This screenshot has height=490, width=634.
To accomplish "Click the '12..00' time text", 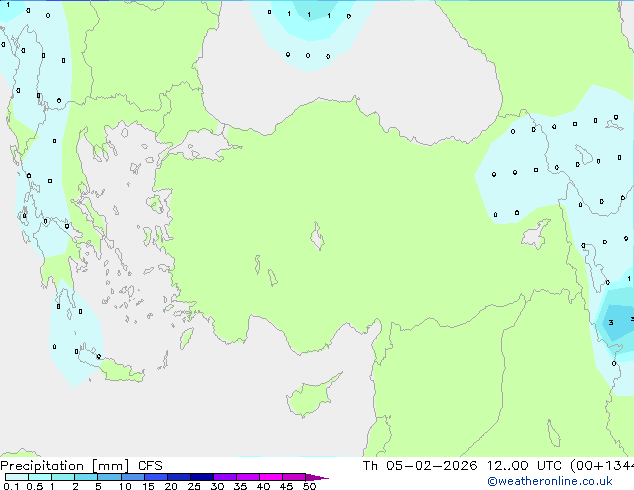I will (x=507, y=466).
